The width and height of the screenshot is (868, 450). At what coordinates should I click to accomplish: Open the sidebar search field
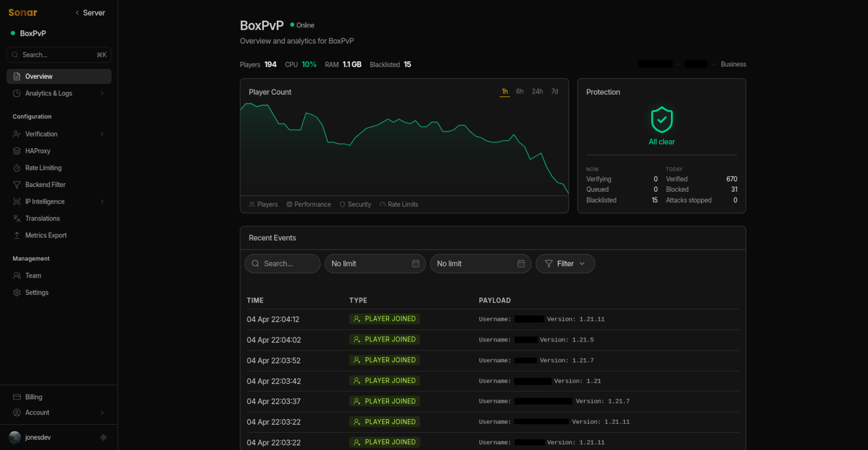[59, 55]
